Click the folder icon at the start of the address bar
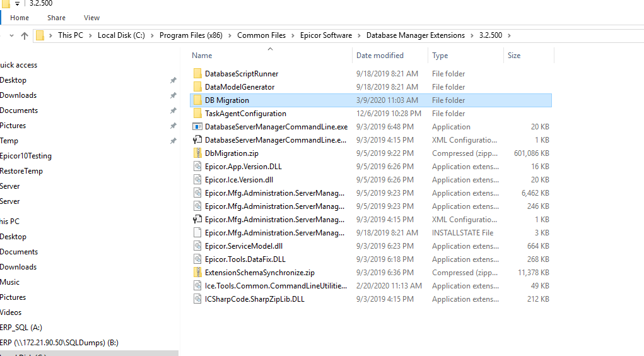644x356 pixels. point(40,35)
